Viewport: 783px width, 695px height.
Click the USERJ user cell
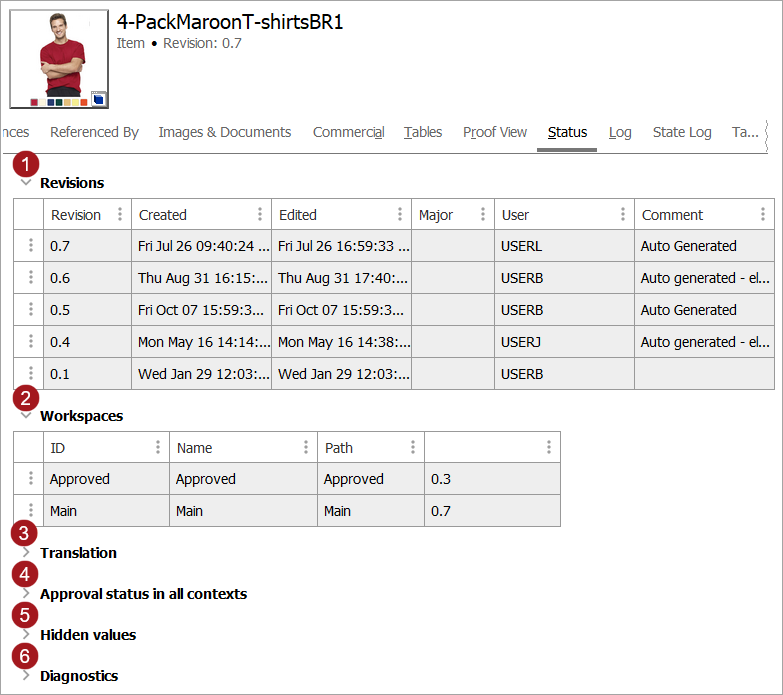click(564, 342)
